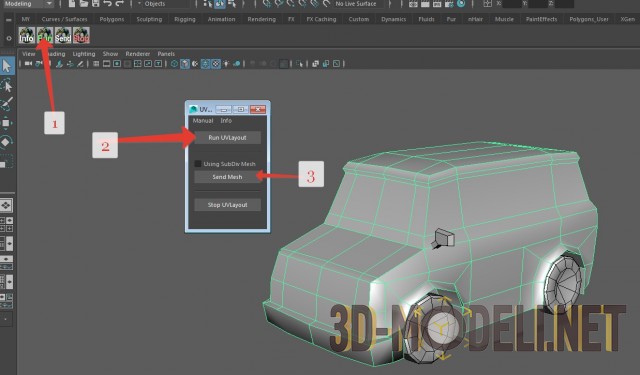Toggle wireframe display in viewport toolbar
Image resolution: width=640 pixels, height=375 pixels.
174,64
